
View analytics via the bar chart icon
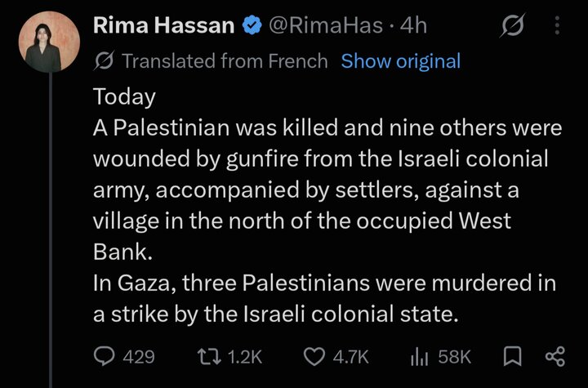419,356
